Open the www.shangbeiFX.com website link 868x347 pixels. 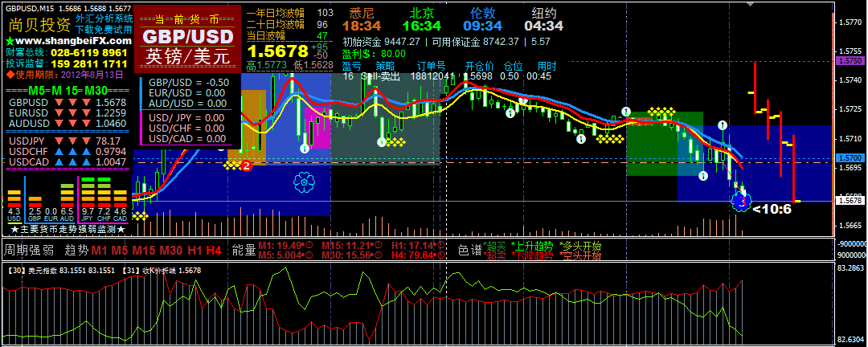72,41
